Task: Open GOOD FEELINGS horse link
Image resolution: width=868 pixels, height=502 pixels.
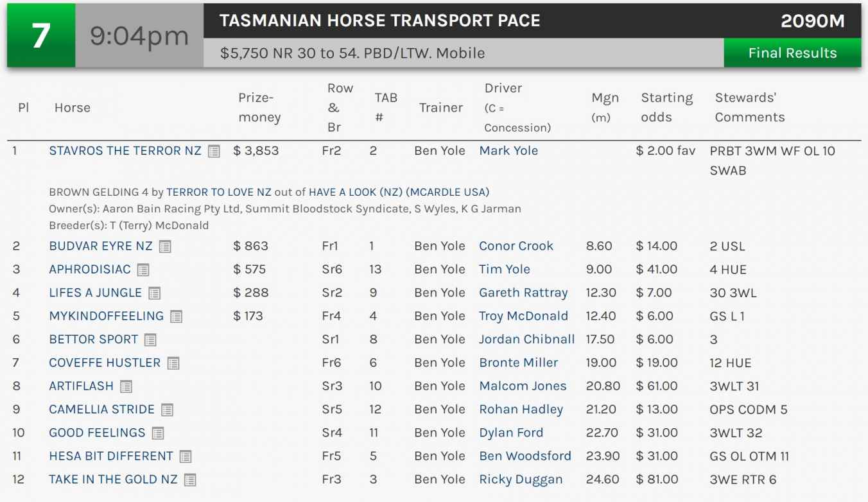Action: 98,433
